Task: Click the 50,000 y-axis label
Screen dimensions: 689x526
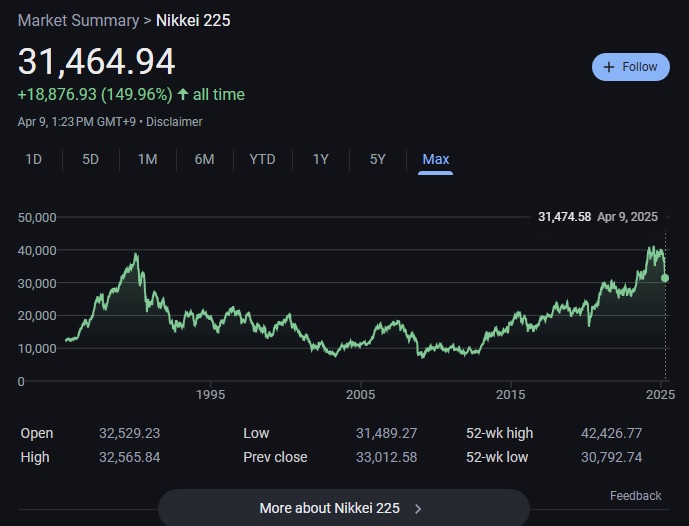Action: coord(37,218)
